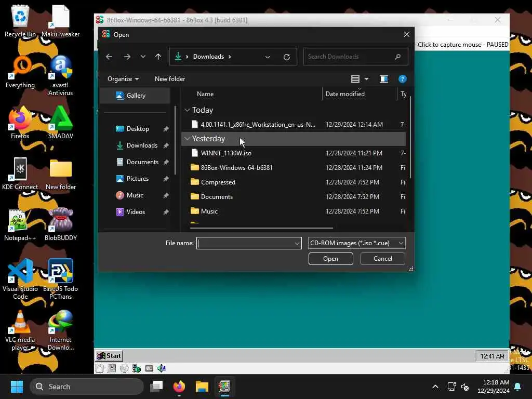Click 86Box CD-ROM status bar icon
This screenshot has width=532, height=399.
click(124, 368)
